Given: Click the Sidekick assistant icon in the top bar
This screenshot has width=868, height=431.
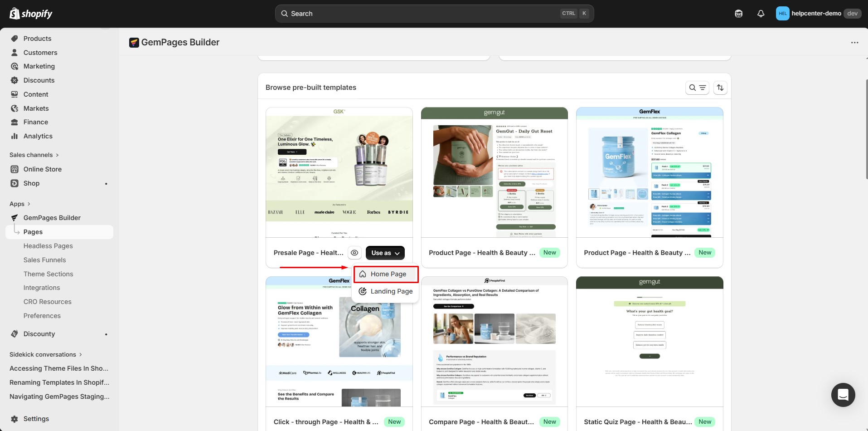Looking at the screenshot, I should [x=738, y=14].
